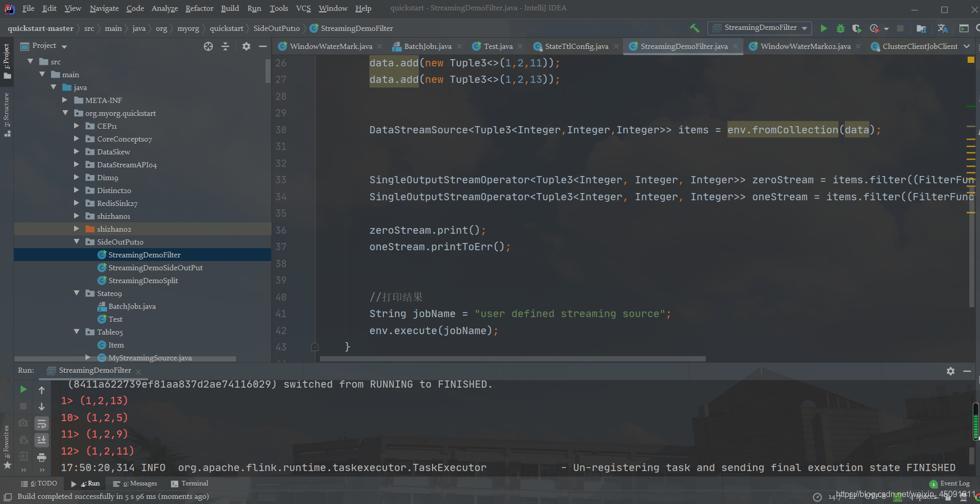The height and width of the screenshot is (504, 980).
Task: Toggle scroll to end in the Run console
Action: (x=42, y=440)
